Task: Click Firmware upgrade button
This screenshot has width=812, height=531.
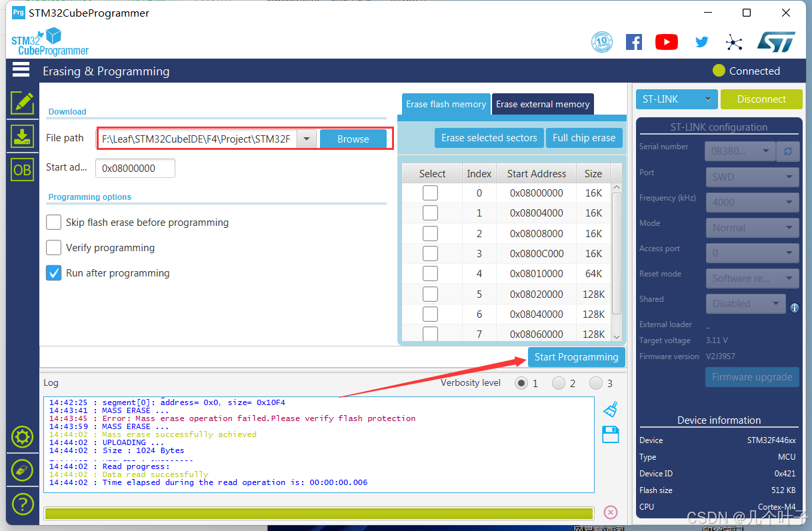Action: coord(752,377)
